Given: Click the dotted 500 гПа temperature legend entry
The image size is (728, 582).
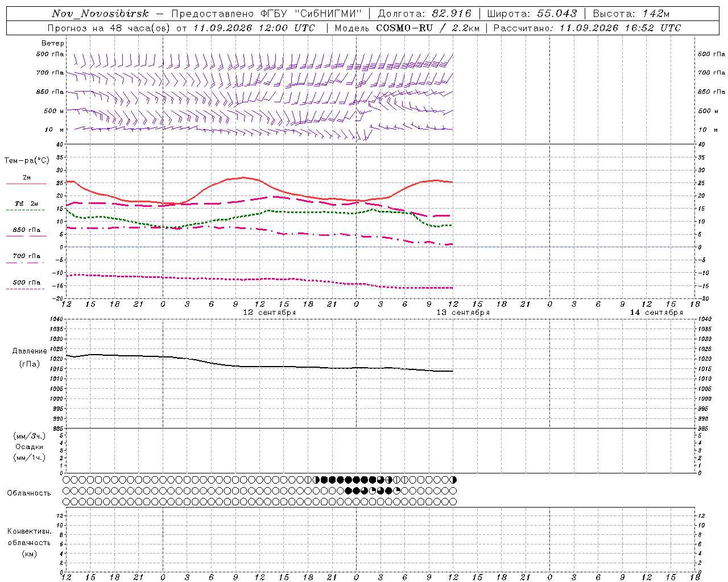Looking at the screenshot, I should click(26, 282).
